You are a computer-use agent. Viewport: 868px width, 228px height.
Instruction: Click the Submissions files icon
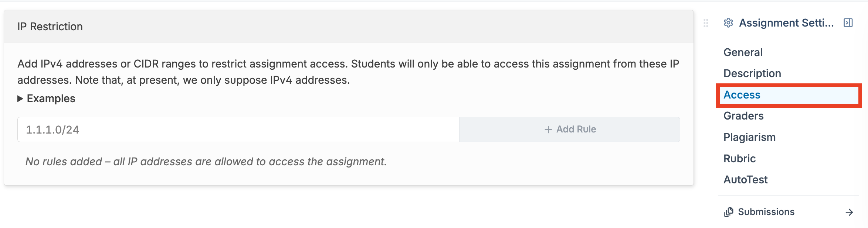[729, 212]
